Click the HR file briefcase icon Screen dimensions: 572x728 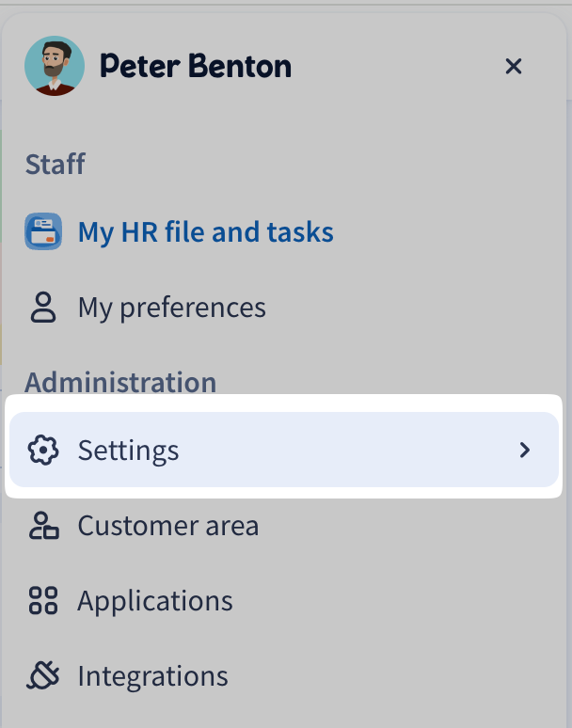(43, 231)
